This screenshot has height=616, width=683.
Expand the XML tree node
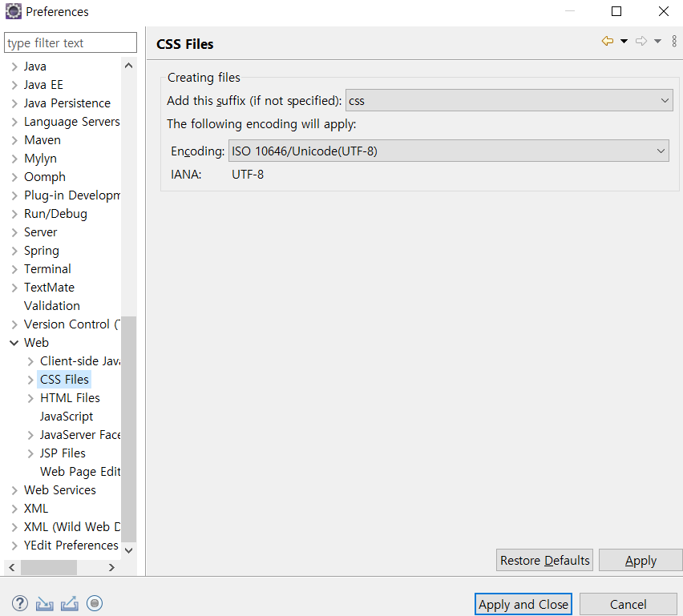pyautogui.click(x=14, y=509)
